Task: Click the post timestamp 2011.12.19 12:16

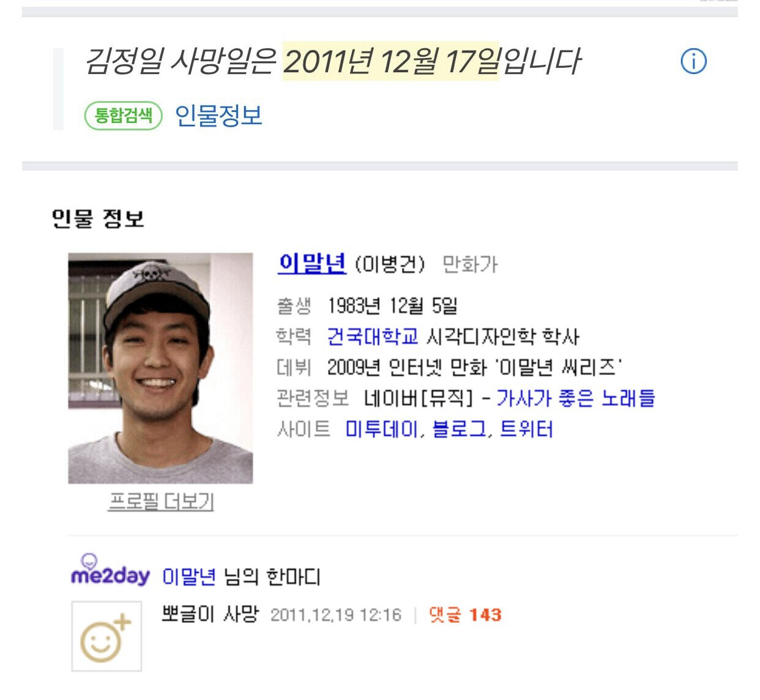Action: coord(335,615)
